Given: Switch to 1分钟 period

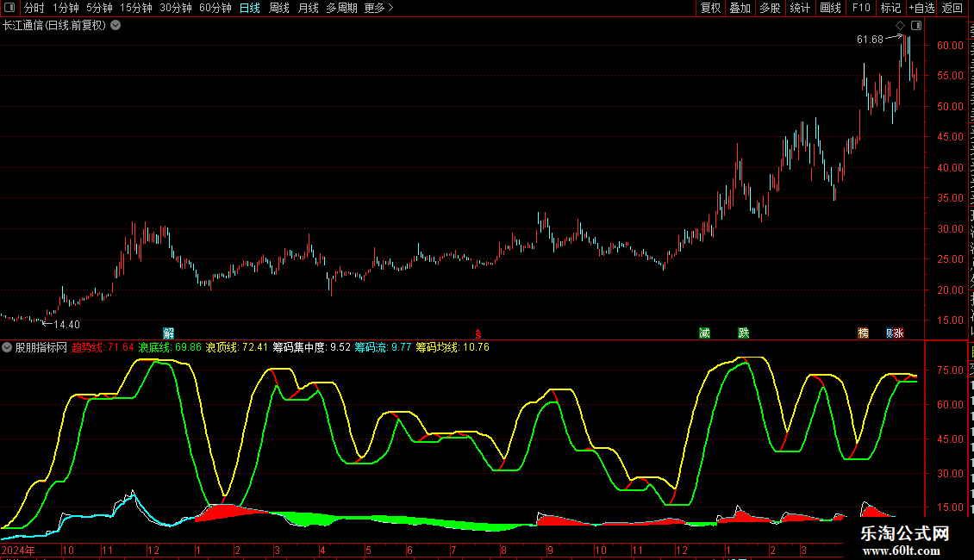Looking at the screenshot, I should [66, 8].
